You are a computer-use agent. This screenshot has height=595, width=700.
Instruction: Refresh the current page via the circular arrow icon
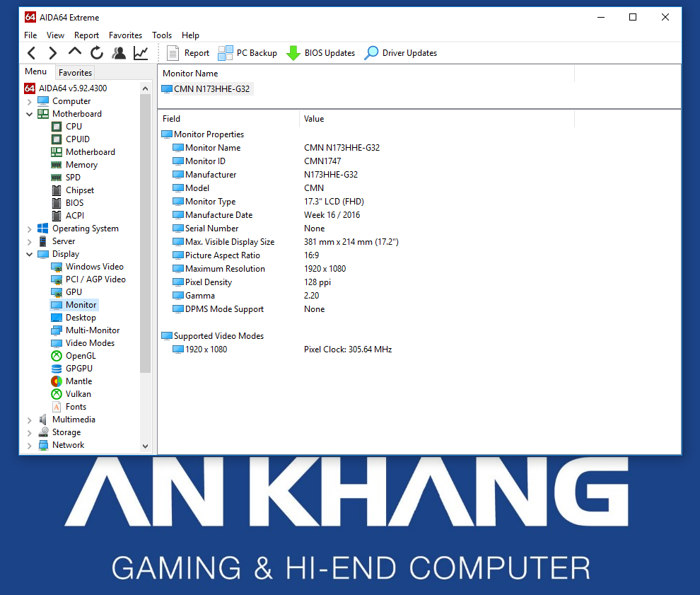click(x=96, y=53)
